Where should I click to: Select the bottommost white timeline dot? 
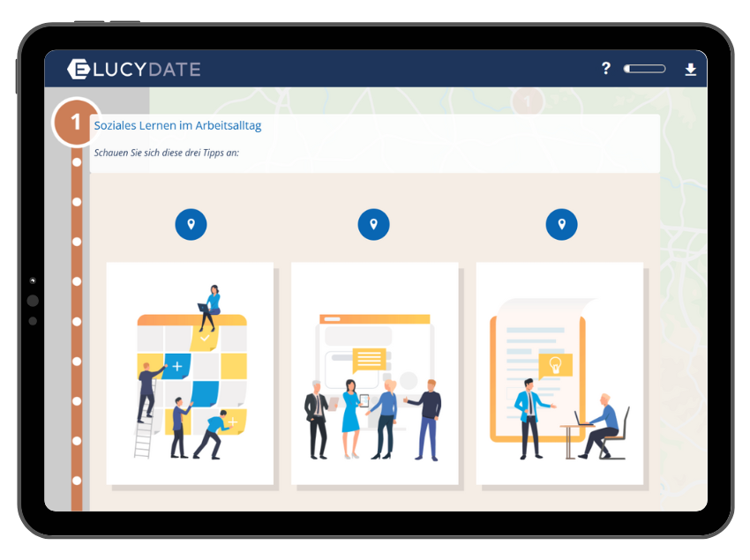pos(77,481)
